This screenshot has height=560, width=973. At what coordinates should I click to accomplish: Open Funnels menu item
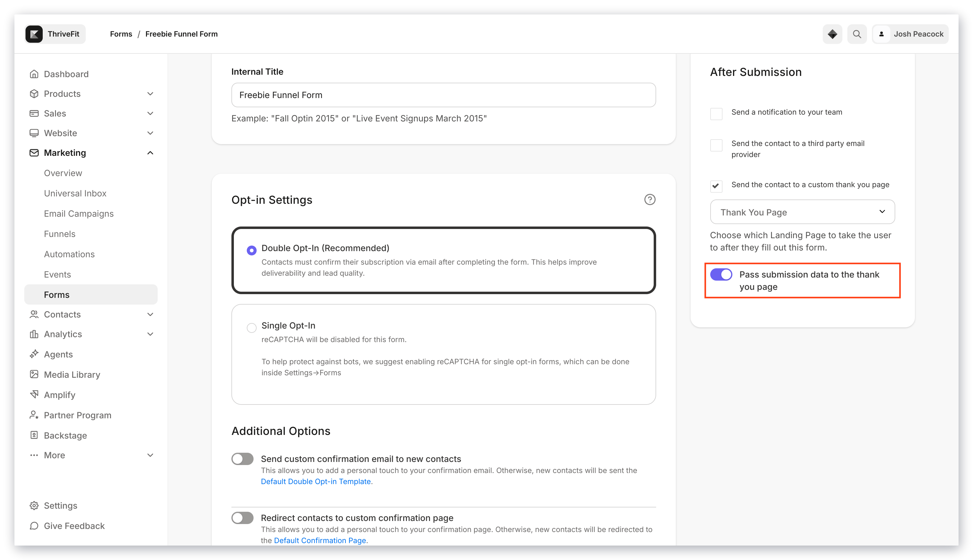coord(60,234)
